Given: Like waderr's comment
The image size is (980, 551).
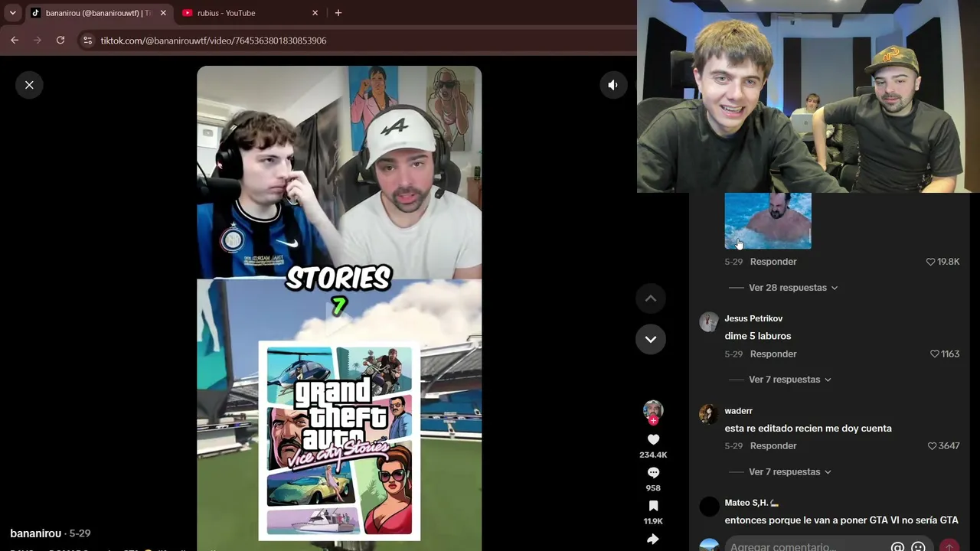Looking at the screenshot, I should 933,446.
